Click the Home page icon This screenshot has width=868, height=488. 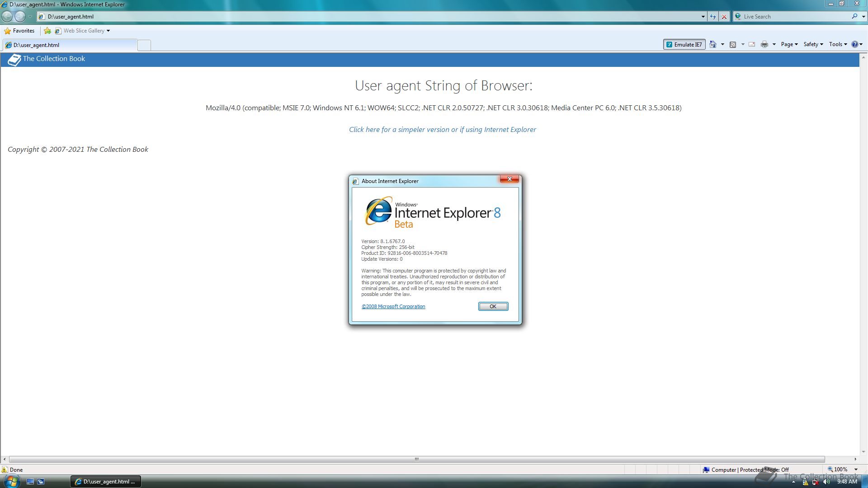[x=713, y=44]
